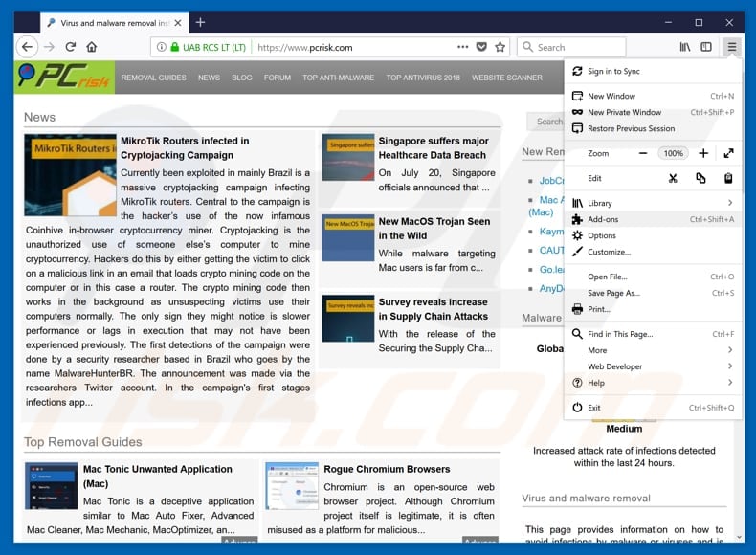Copy using the copy icon
The image size is (756, 555).
point(700,178)
